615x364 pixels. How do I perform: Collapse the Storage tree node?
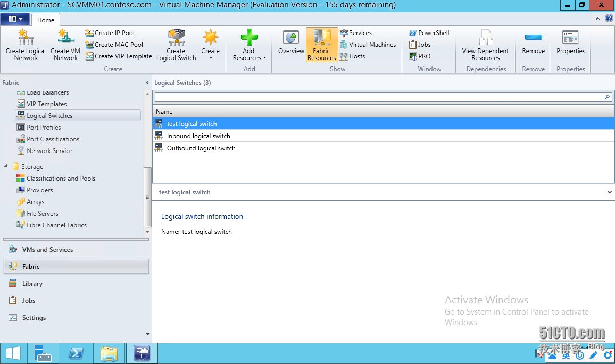5,166
